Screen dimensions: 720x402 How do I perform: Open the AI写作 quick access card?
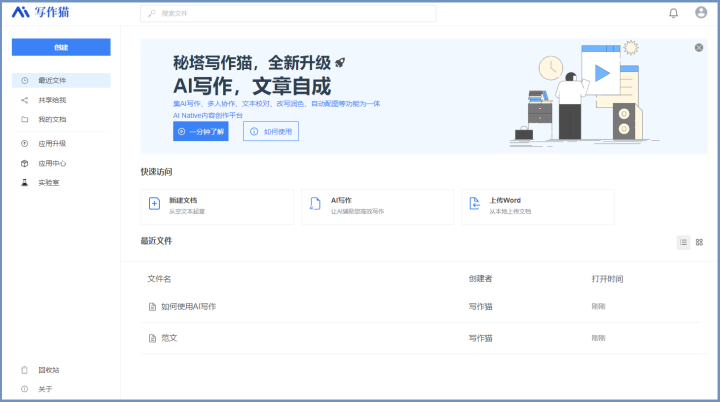[x=377, y=207]
